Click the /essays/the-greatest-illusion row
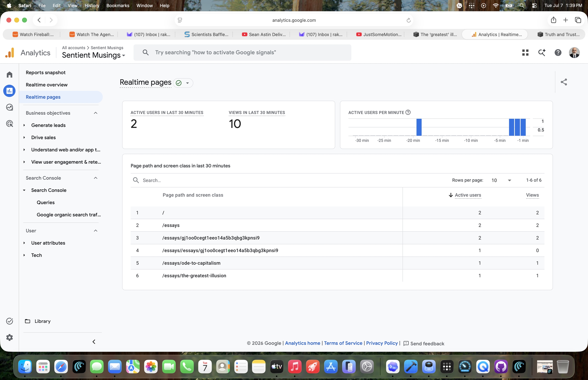The width and height of the screenshot is (588, 380). 337,276
